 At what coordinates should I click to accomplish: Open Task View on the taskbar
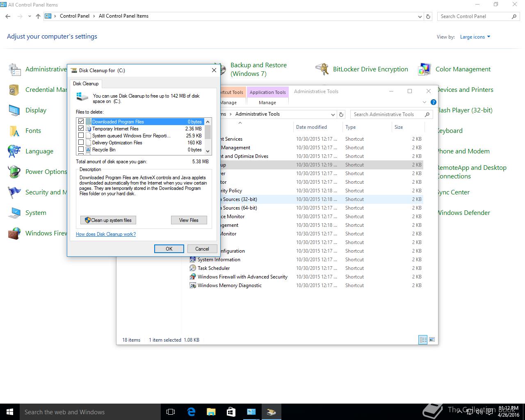click(171, 412)
